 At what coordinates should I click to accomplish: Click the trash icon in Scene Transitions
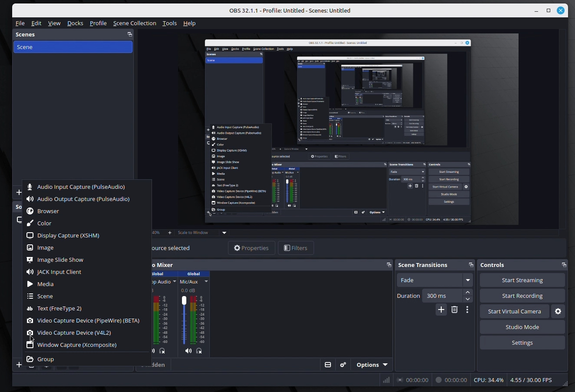(454, 310)
